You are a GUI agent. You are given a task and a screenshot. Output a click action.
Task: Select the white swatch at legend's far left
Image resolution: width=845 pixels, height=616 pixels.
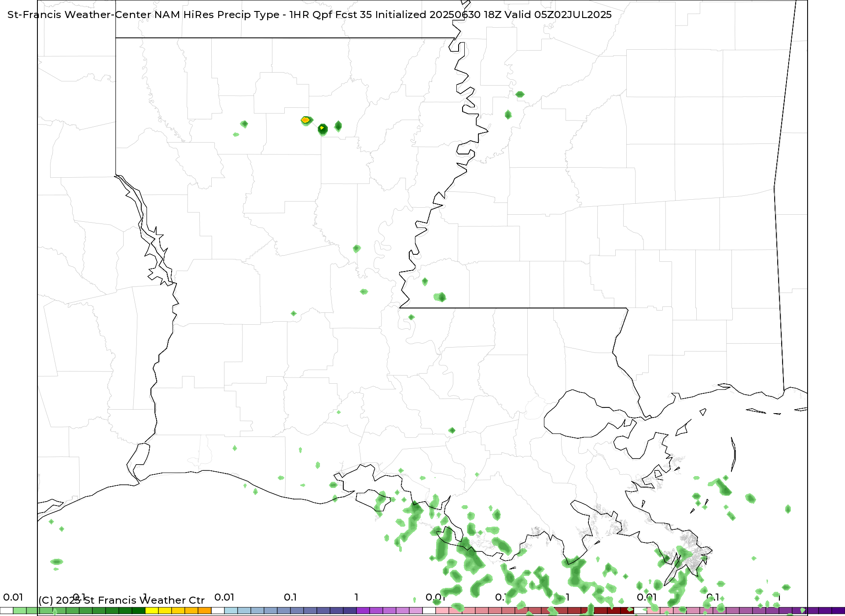pos(7,611)
